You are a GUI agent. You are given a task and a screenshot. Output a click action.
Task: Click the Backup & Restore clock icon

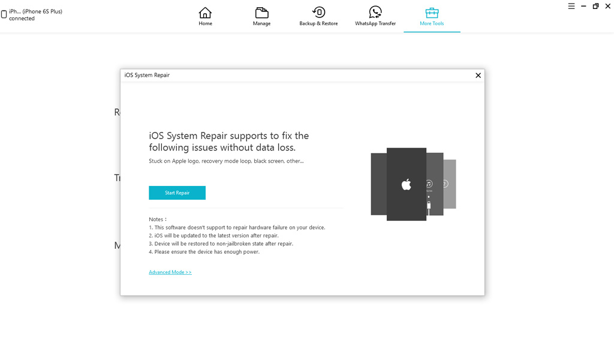pos(319,12)
